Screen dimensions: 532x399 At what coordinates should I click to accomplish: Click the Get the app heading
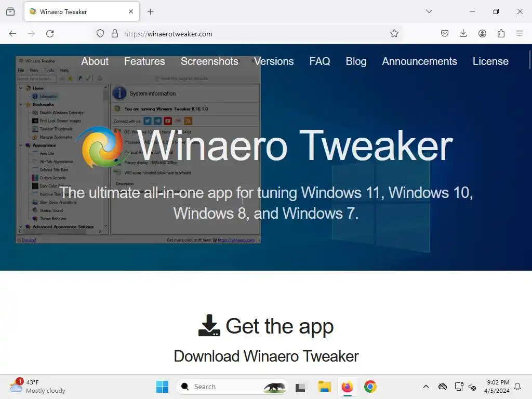point(280,326)
